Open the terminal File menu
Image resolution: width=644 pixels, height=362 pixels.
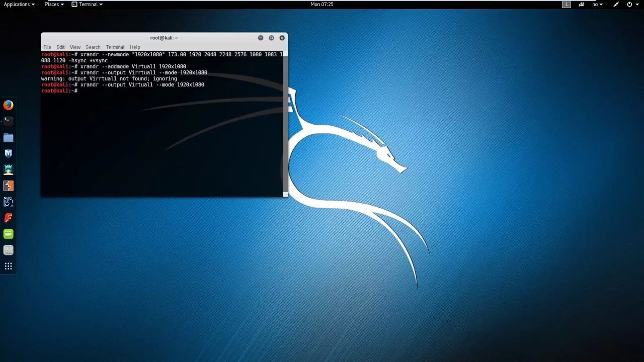click(x=47, y=47)
